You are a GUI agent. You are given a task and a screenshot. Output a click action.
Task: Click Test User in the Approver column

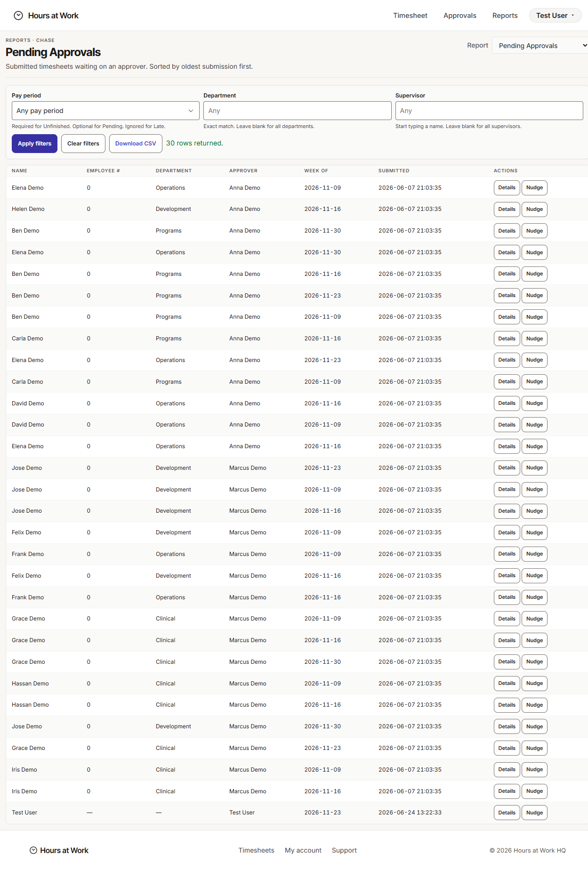point(242,813)
